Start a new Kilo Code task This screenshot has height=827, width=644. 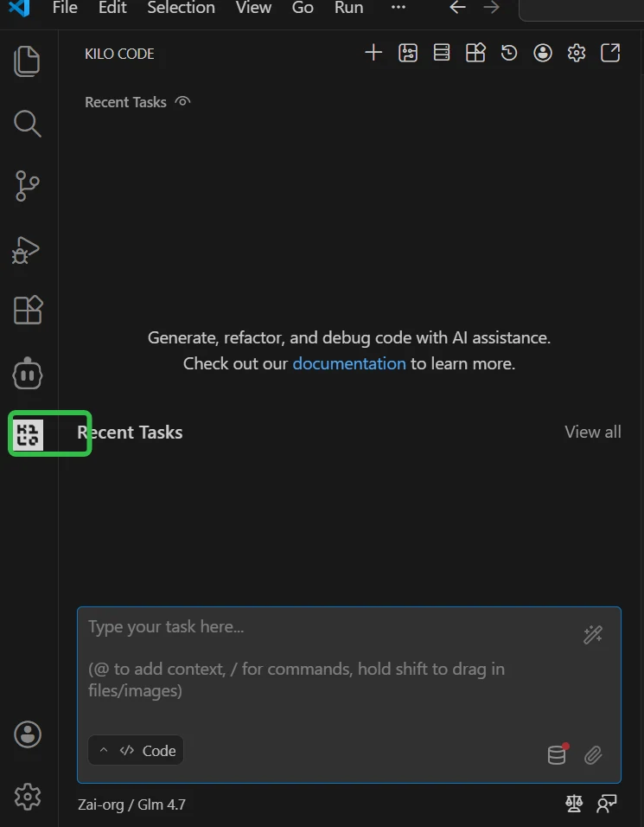373,53
